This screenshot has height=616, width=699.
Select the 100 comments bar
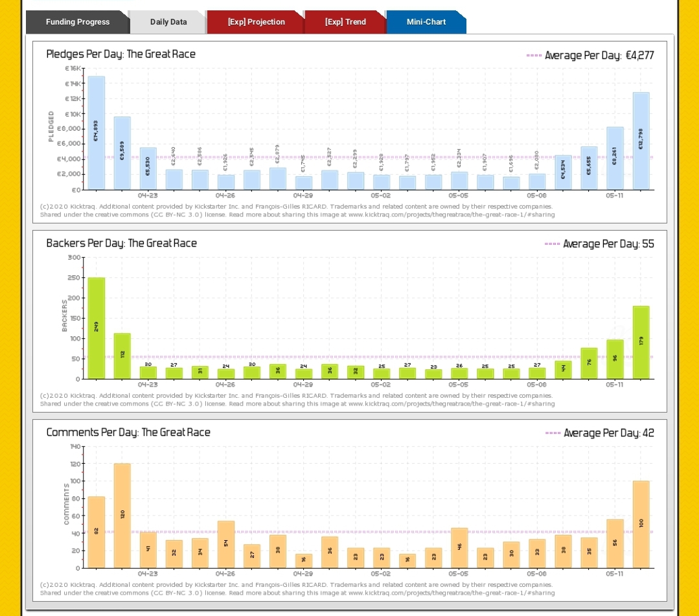(641, 524)
